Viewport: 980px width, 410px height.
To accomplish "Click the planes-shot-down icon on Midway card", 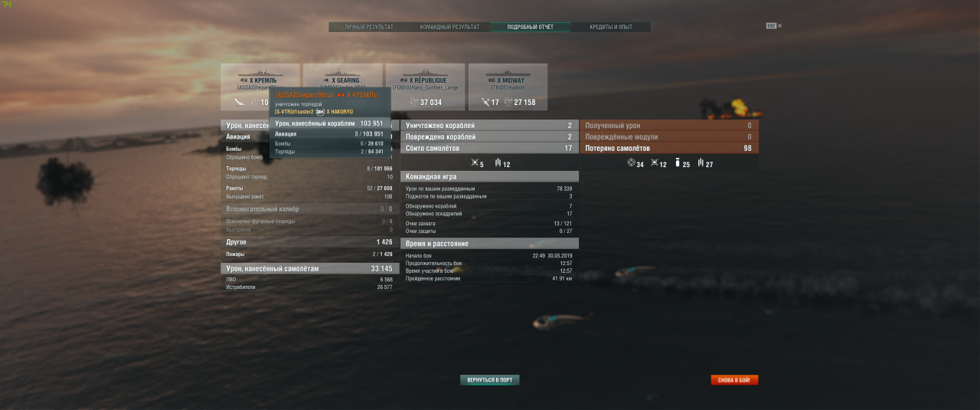I will 485,102.
